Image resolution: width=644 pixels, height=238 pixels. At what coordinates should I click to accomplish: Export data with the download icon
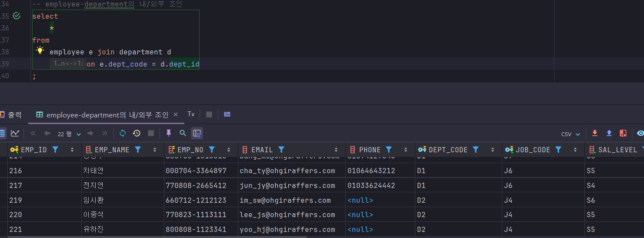(595, 133)
